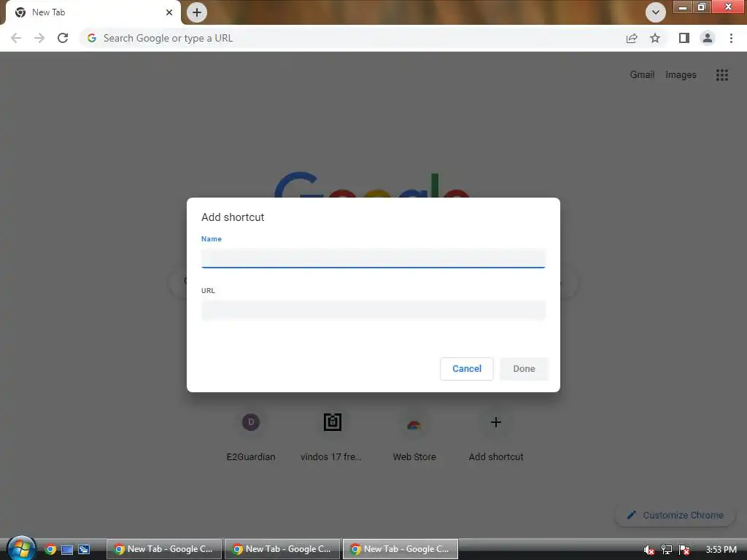Open Web Store shortcut
The image size is (747, 560).
pos(414,436)
